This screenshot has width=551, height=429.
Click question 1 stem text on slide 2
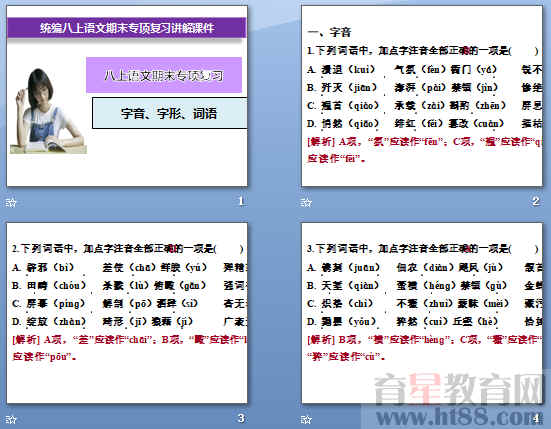point(423,51)
